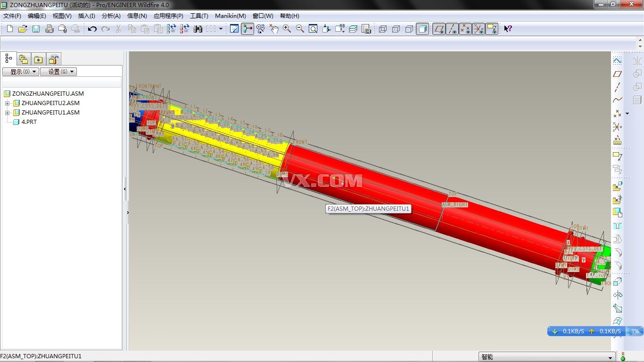Click the Open folder icon

click(x=23, y=29)
